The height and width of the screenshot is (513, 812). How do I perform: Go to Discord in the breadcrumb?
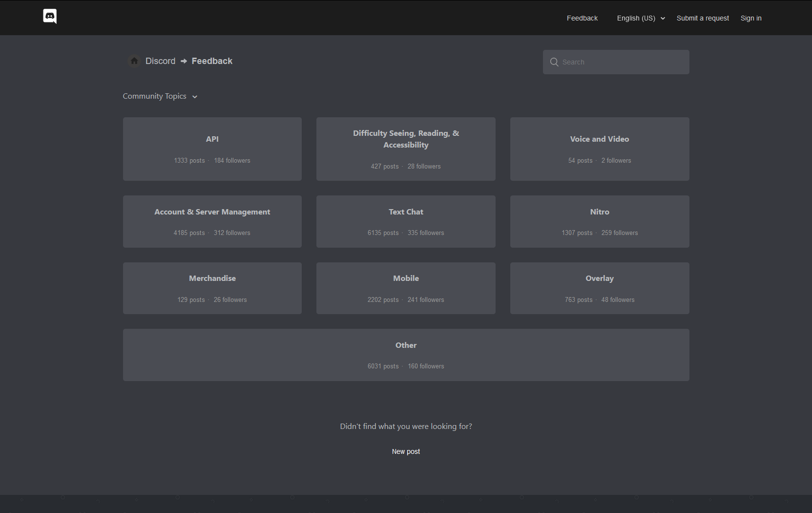click(160, 61)
